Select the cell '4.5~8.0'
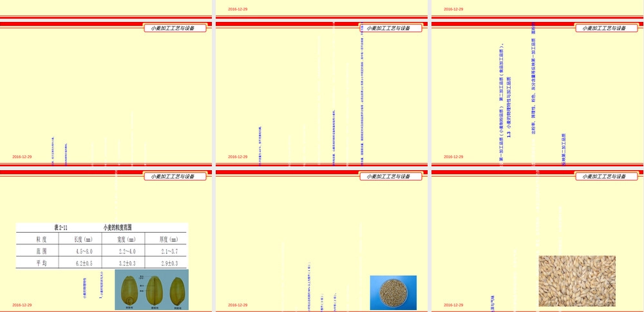Image resolution: width=644 pixels, height=312 pixels. 84,251
